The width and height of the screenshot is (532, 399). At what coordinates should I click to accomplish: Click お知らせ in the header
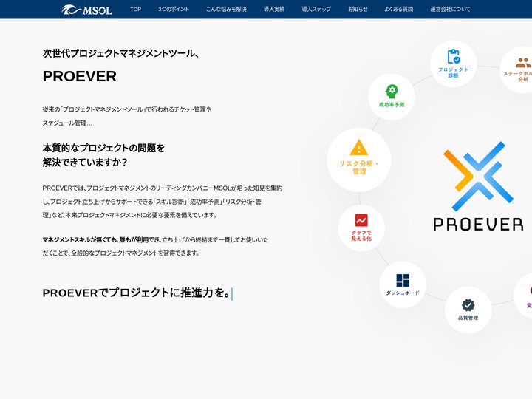point(358,10)
